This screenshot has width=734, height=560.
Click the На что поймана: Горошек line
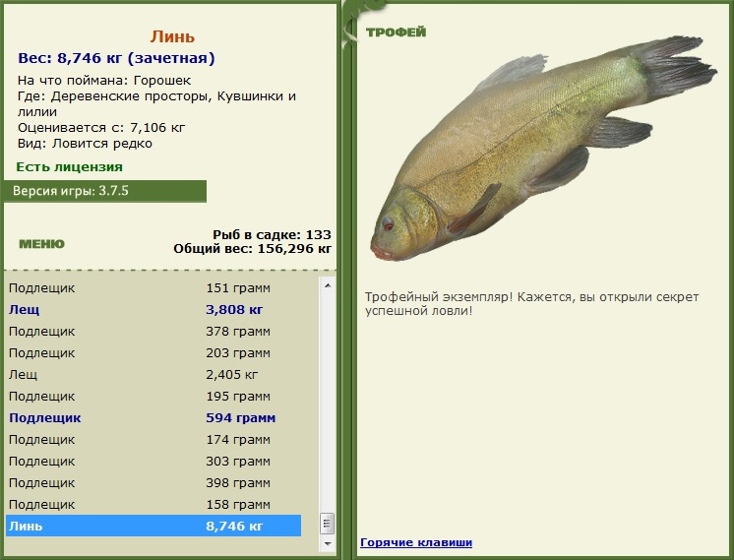tap(104, 81)
